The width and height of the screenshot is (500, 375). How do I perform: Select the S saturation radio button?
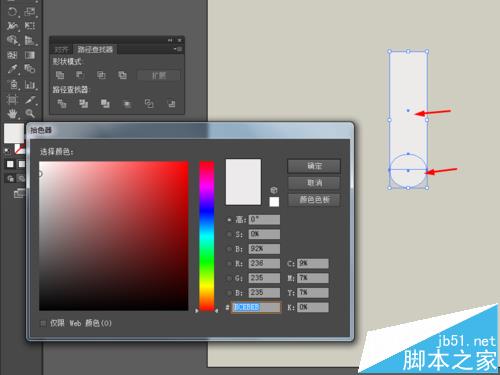tap(229, 234)
